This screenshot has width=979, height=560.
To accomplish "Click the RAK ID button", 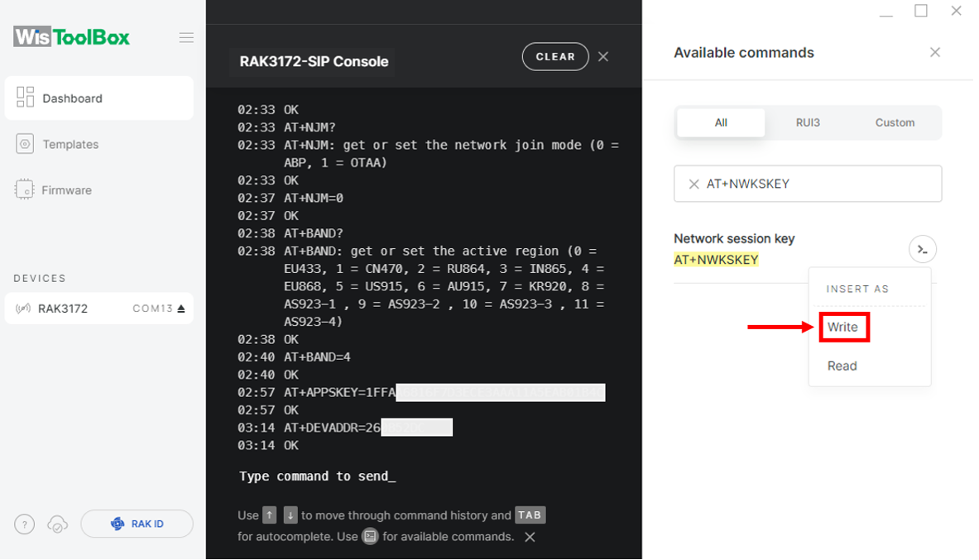I will (x=137, y=524).
